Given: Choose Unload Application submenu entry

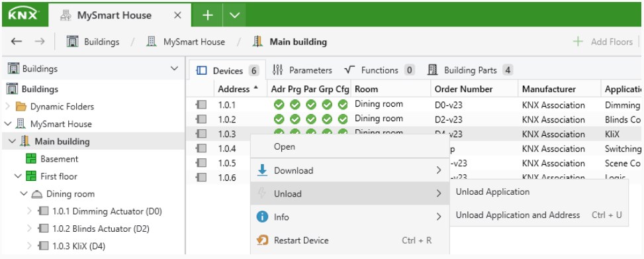Looking at the screenshot, I should [x=539, y=191].
